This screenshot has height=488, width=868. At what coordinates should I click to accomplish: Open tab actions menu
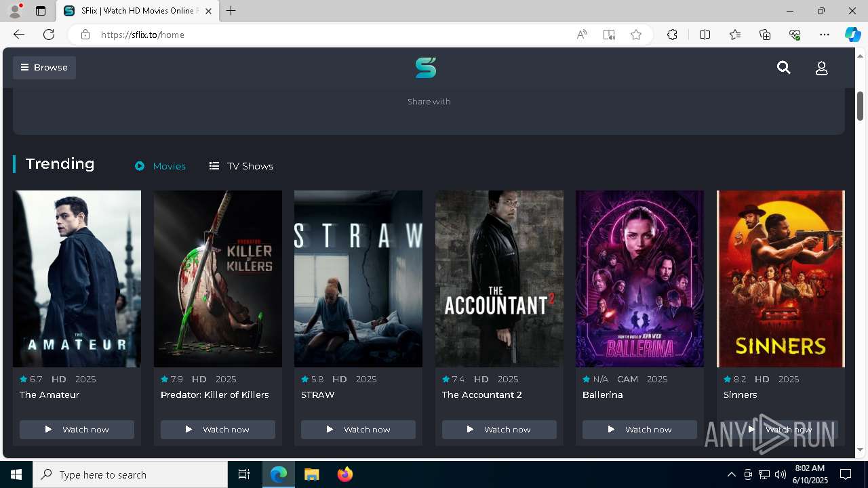[41, 11]
